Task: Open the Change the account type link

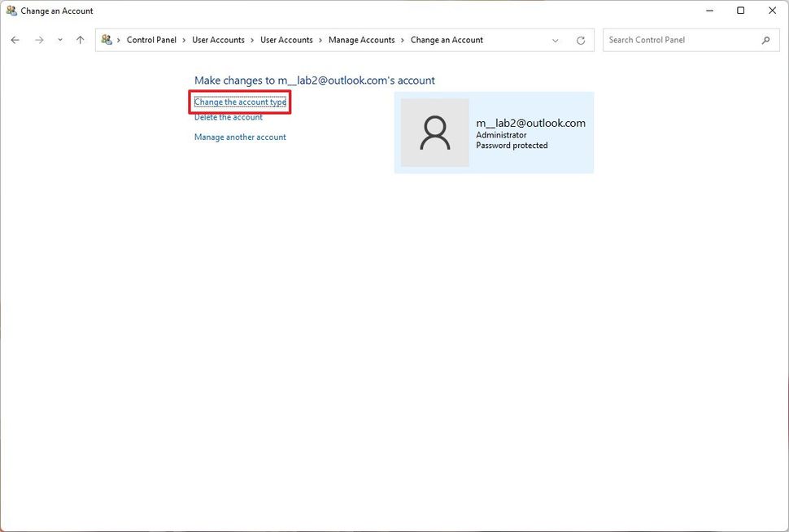Action: click(x=239, y=101)
